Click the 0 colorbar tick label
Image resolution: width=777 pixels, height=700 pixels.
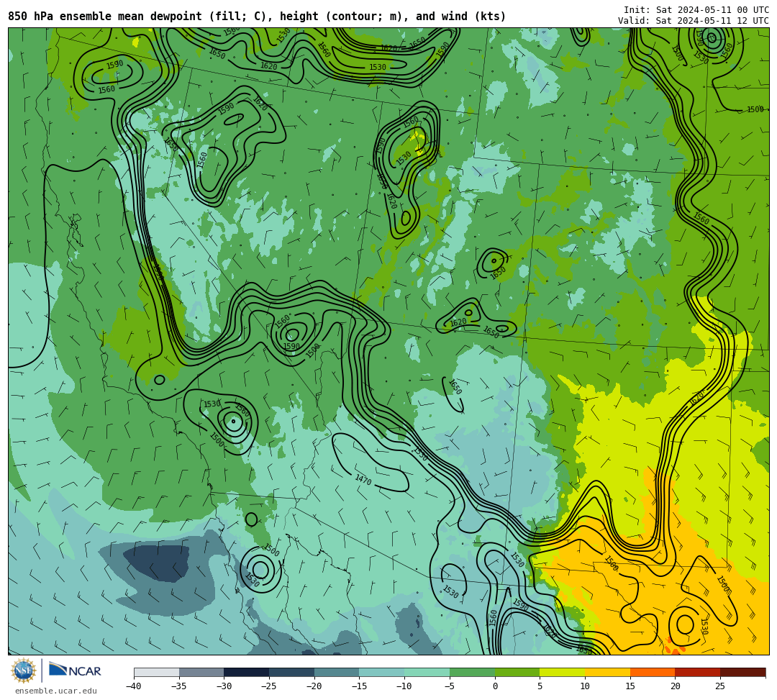tap(495, 686)
